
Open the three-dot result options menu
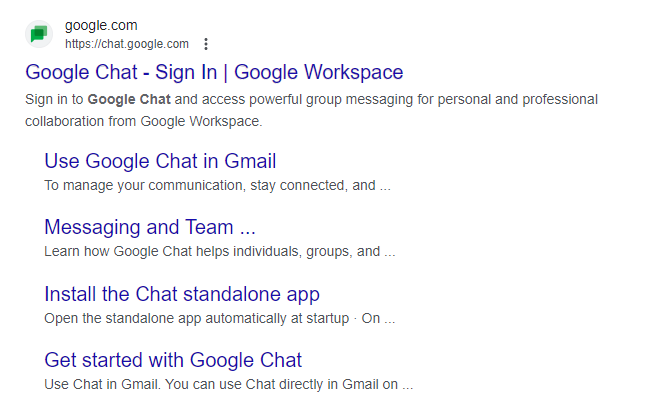206,44
